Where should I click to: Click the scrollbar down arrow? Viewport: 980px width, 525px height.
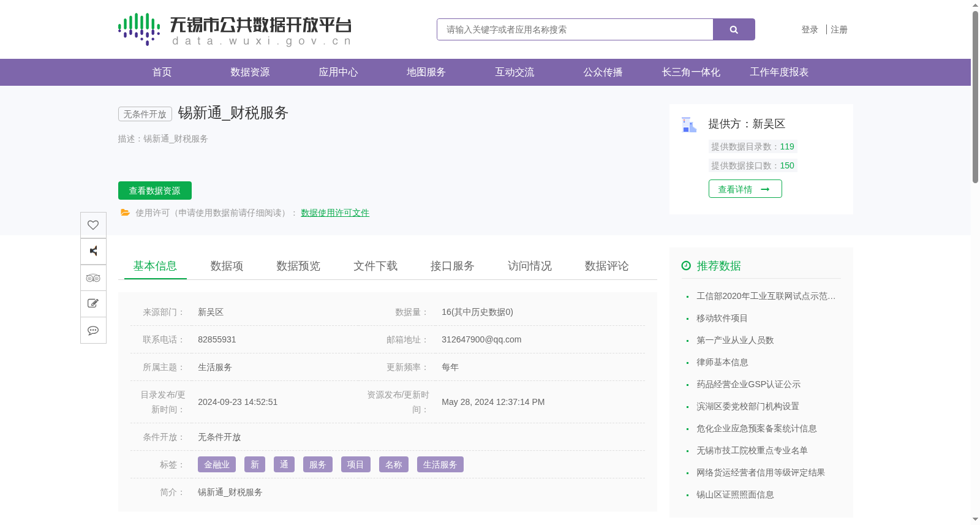pos(975,519)
